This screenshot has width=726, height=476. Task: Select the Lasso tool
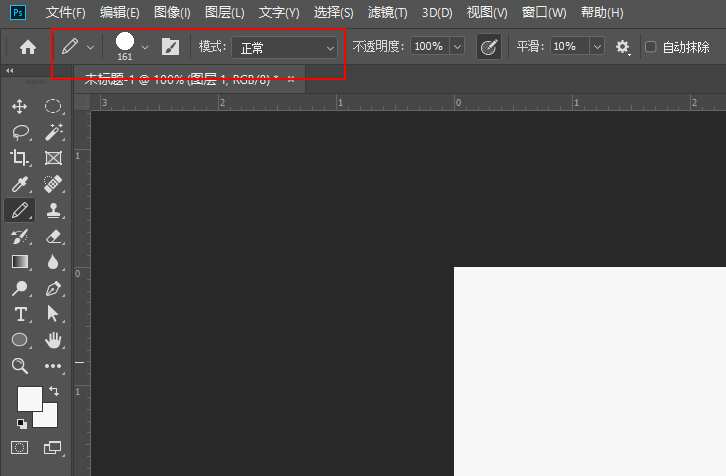tap(20, 133)
